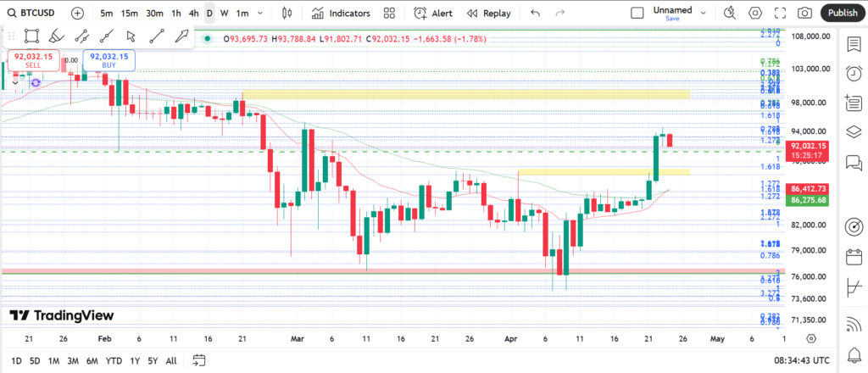Viewport: 868px width, 373px height.
Task: Open the Chats sidebar panel
Action: [854, 162]
